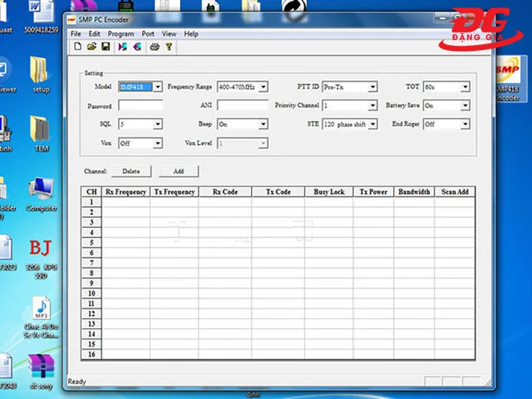Click the Save floppy disk icon
532x399 pixels.
click(106, 47)
